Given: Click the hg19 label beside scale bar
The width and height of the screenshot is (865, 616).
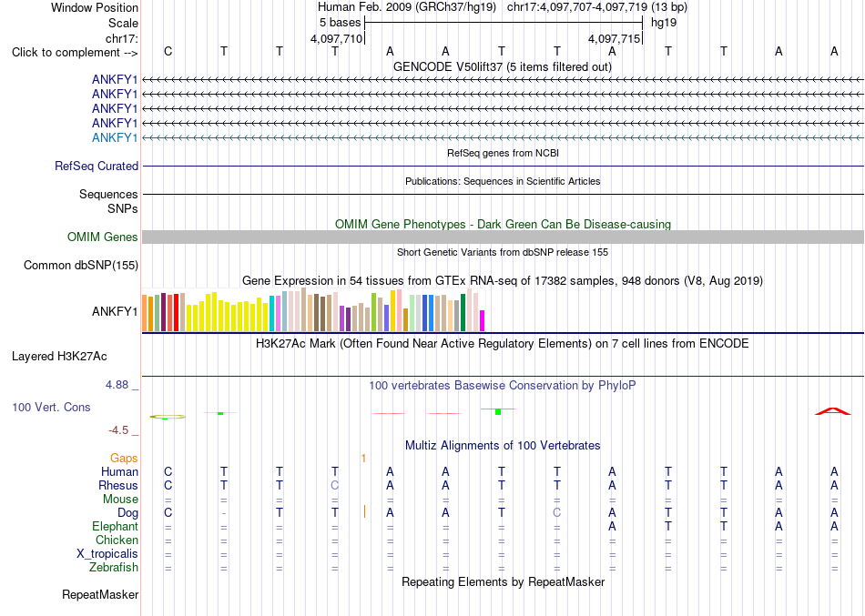Looking at the screenshot, I should [x=664, y=23].
